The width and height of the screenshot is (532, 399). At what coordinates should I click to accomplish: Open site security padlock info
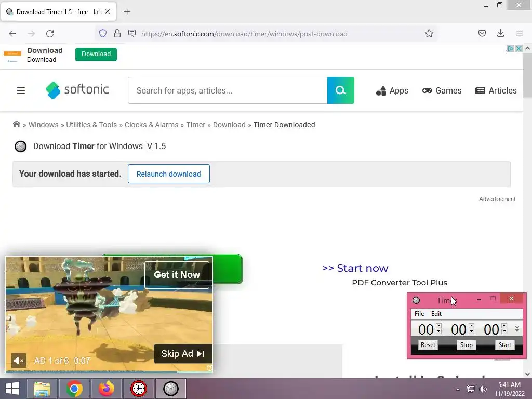[117, 33]
